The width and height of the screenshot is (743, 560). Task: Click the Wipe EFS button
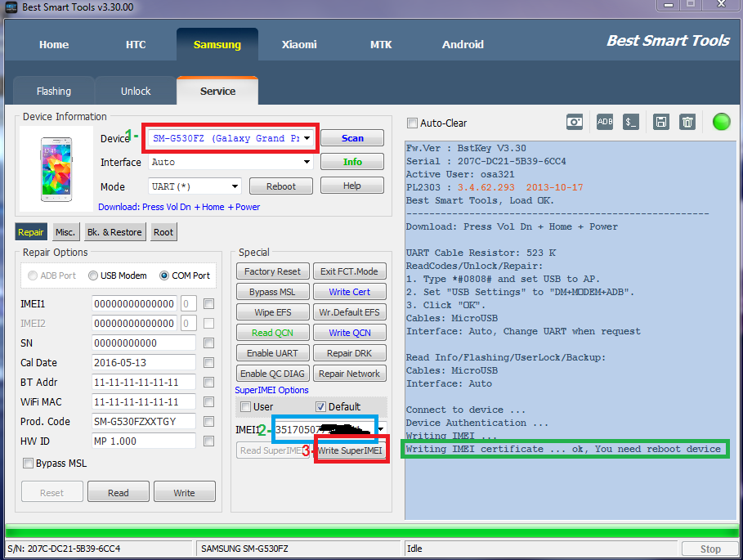click(x=272, y=312)
